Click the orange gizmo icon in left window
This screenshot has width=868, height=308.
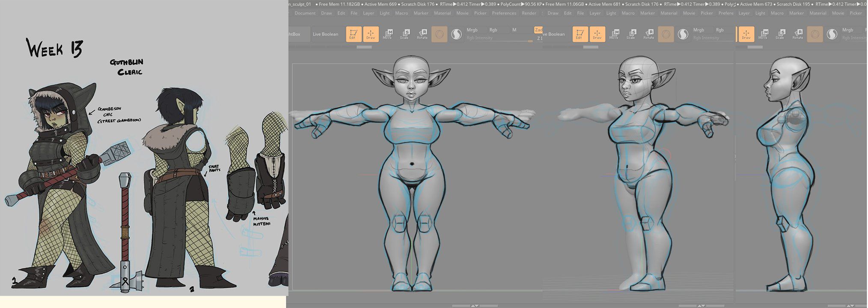439,34
